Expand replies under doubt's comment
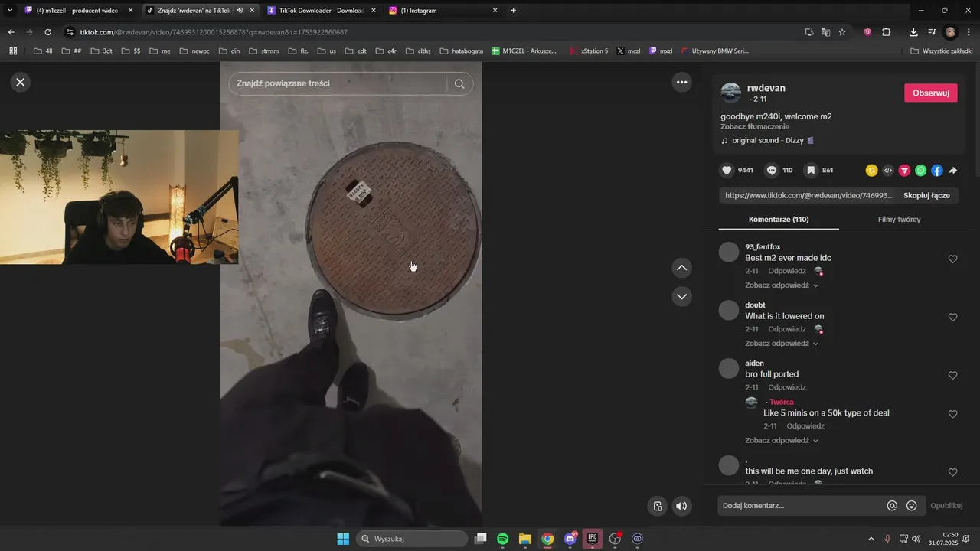Viewport: 980px width, 551px height. tap(781, 344)
